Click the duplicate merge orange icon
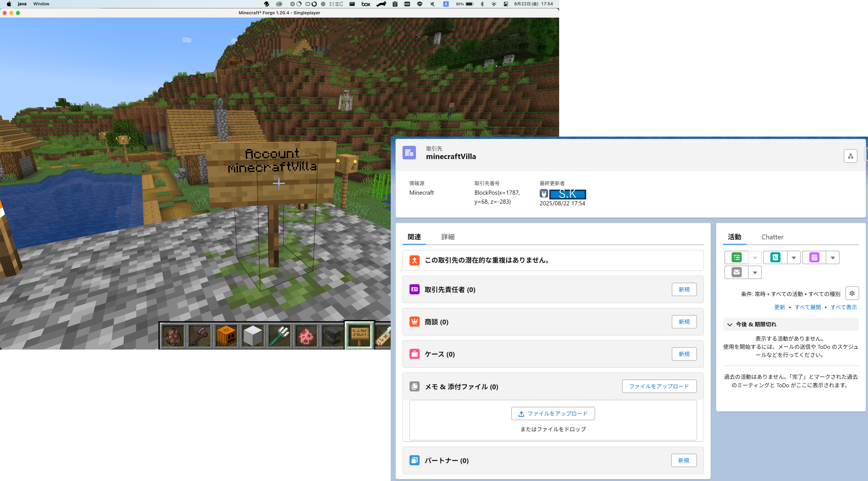 [x=414, y=260]
